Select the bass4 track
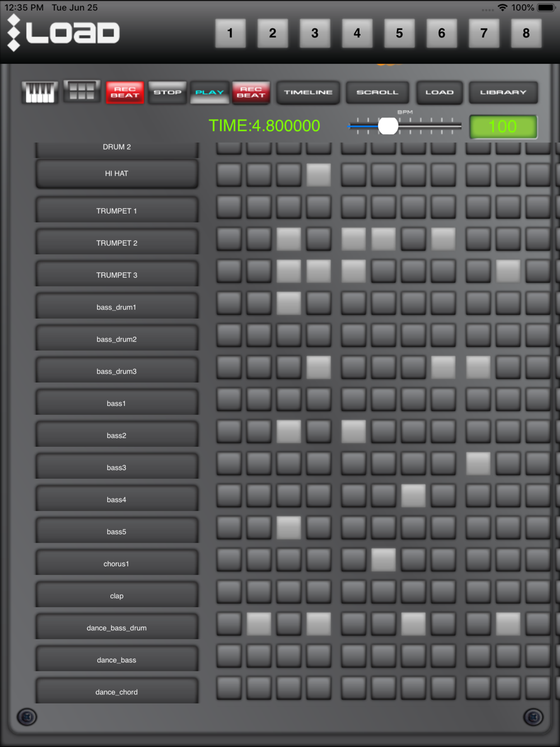The image size is (560, 747). (116, 499)
